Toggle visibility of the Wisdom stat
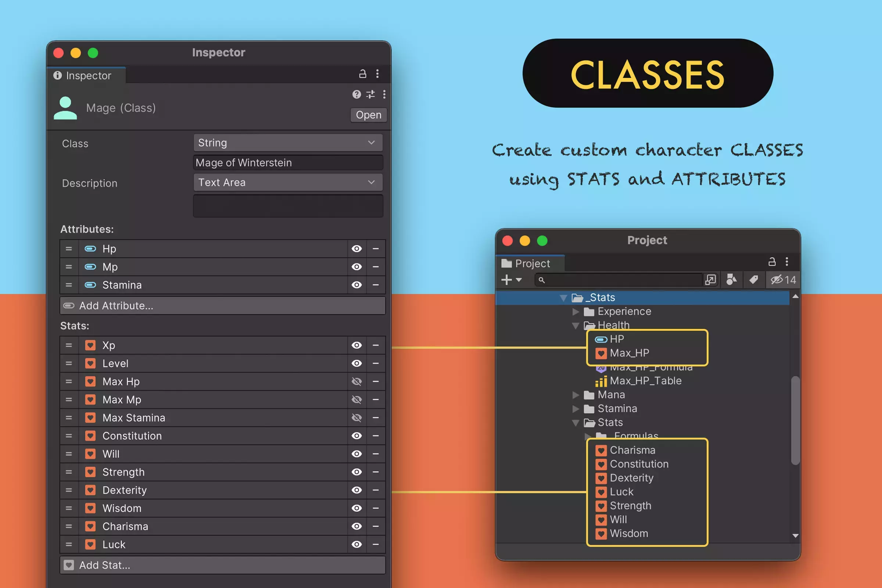The width and height of the screenshot is (882, 588). click(x=356, y=508)
